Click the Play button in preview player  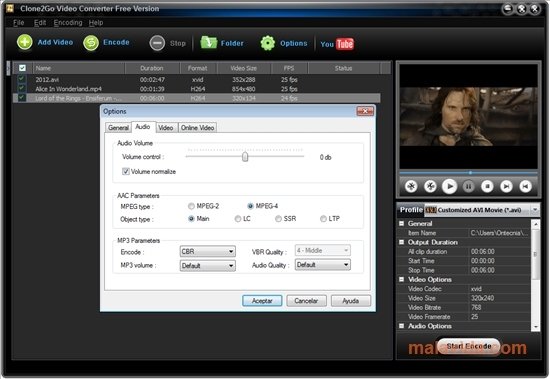pyautogui.click(x=449, y=186)
